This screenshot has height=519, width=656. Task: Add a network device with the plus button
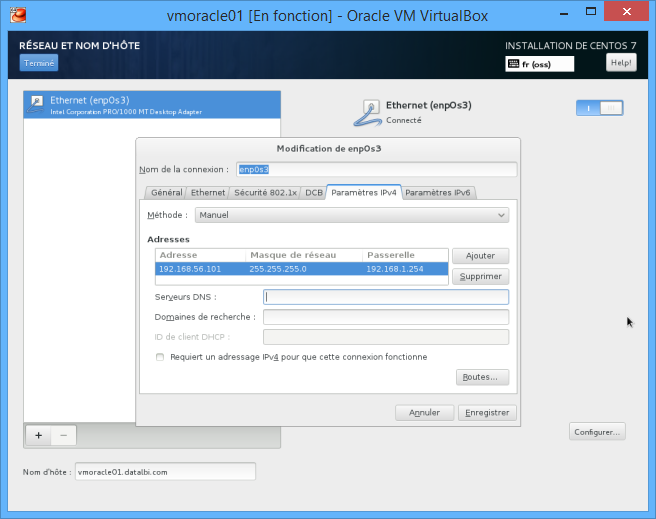tap(38, 435)
